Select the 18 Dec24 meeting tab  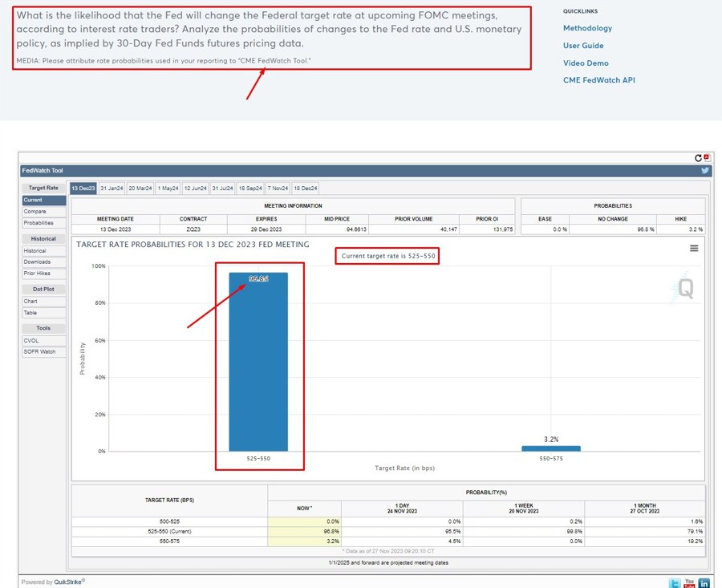tap(306, 189)
